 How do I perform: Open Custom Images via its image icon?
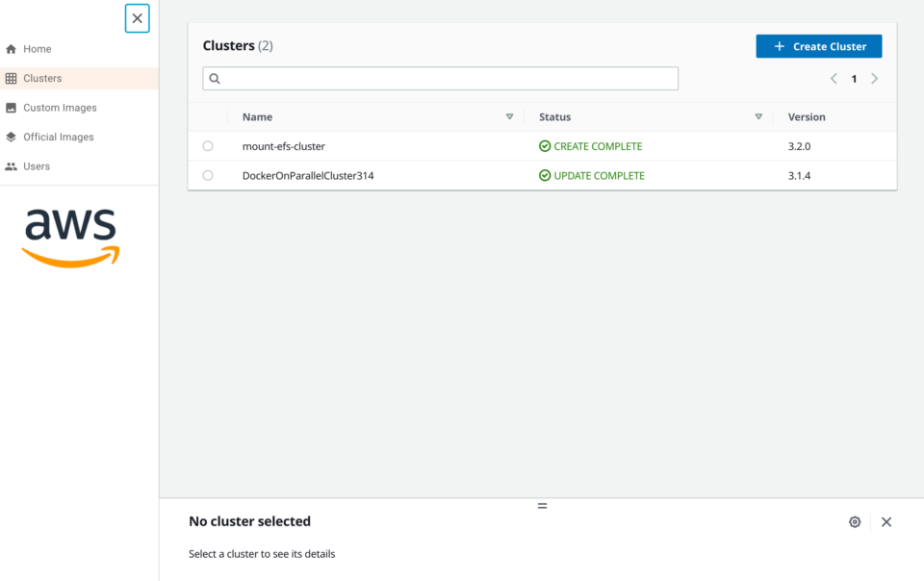(x=11, y=108)
